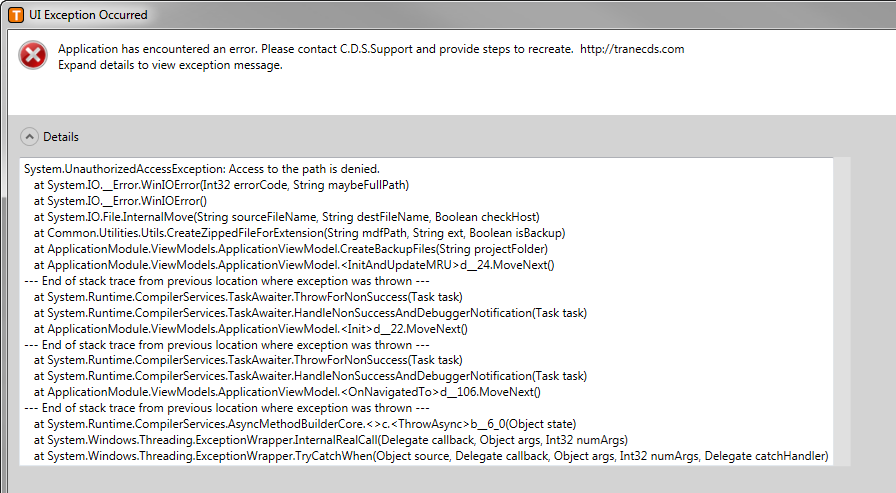Click the red error X icon
Viewport: 896px width, 493px height.
[33, 57]
